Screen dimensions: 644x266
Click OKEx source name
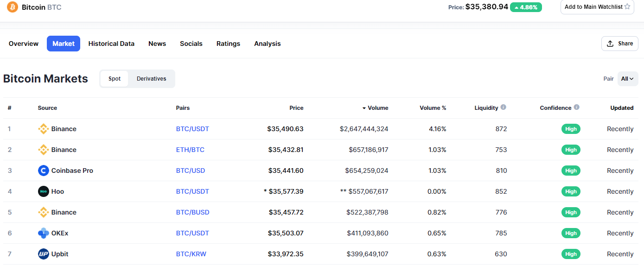[60, 233]
